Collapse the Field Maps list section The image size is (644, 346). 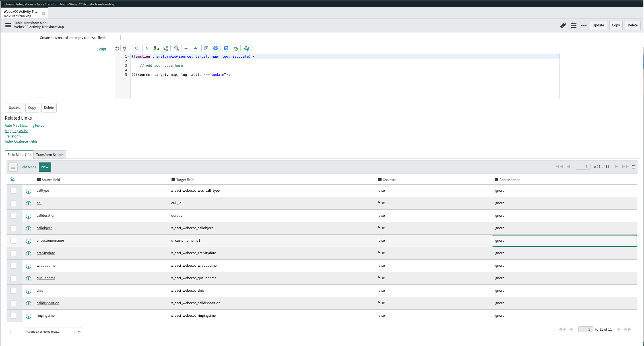pyautogui.click(x=634, y=167)
